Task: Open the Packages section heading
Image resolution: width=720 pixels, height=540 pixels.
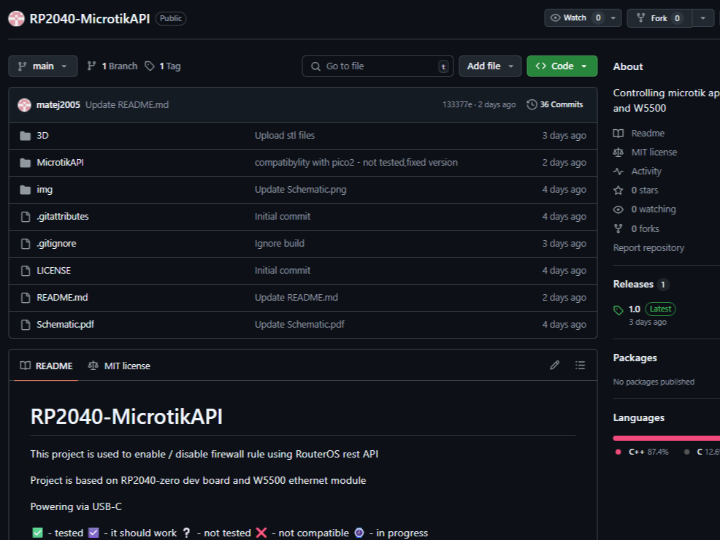Action: click(x=635, y=358)
